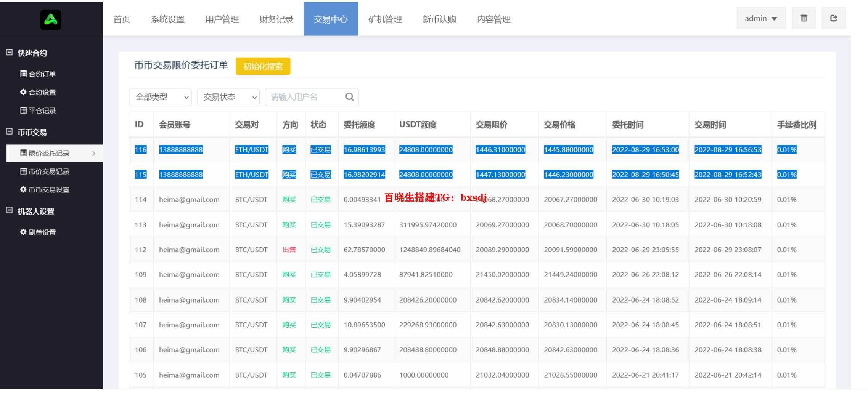Open the 交易状态 dropdown
Screen dimensions: 868x402
click(228, 97)
